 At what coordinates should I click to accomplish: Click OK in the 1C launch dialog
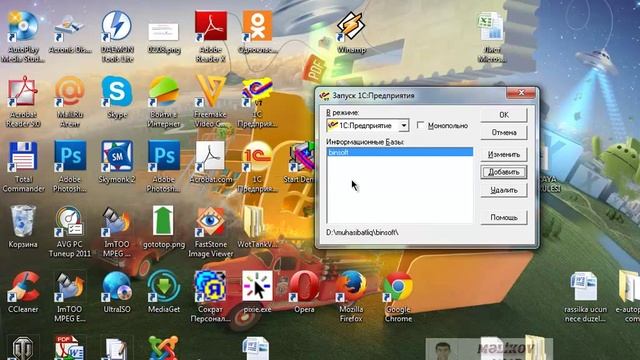(504, 115)
